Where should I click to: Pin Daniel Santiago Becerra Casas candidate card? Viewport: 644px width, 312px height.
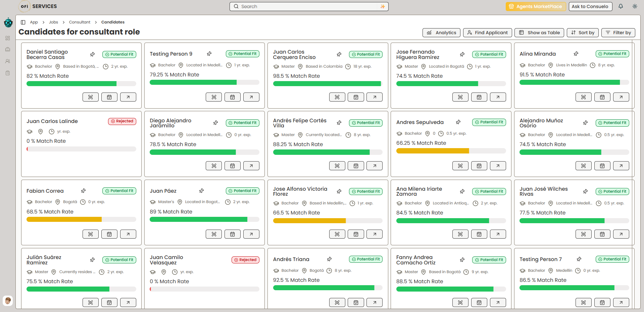[x=92, y=54]
